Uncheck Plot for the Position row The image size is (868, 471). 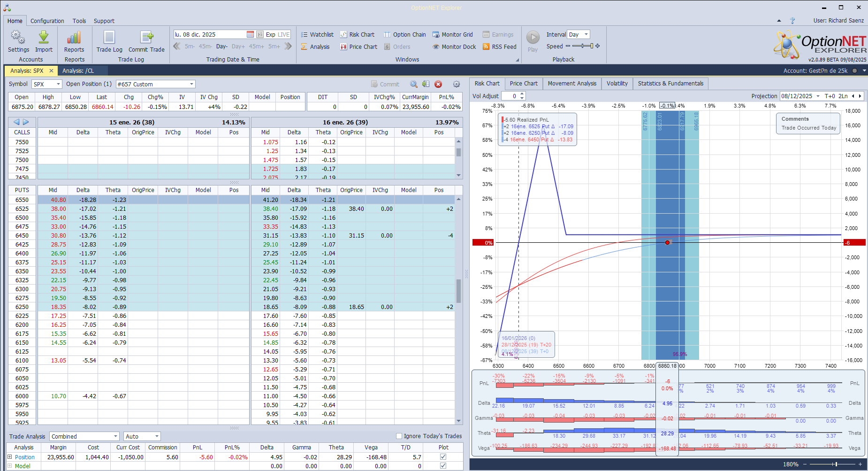[x=443, y=456]
